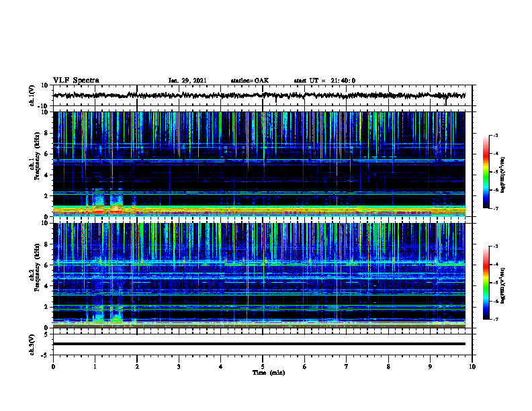This screenshot has width=532, height=411.
Task: Click the thick flat ch.3 voltage trace
Action: click(x=259, y=344)
